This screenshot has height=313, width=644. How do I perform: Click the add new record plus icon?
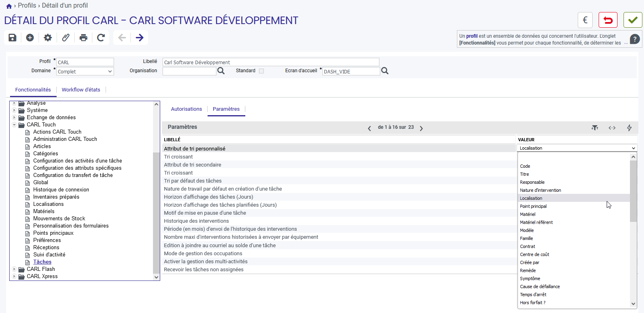click(x=30, y=38)
